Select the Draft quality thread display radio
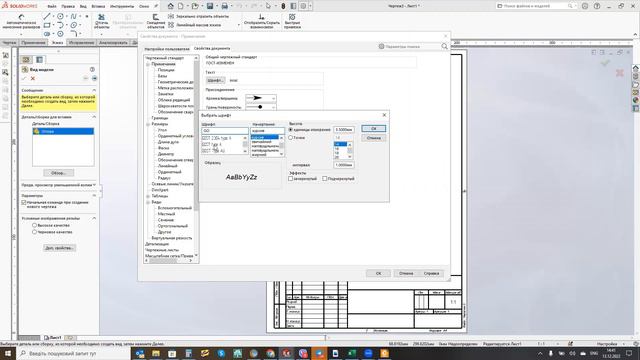Viewport: 640px width, 360px height. coord(34,232)
